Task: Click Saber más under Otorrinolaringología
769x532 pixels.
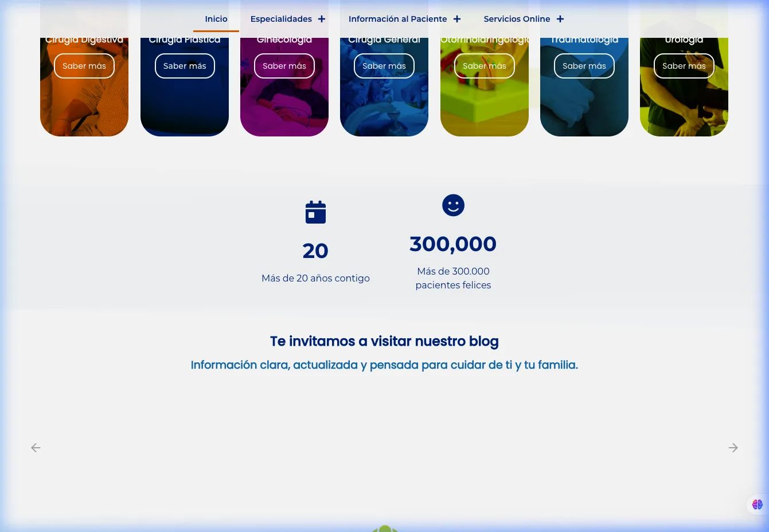Action: [484, 66]
